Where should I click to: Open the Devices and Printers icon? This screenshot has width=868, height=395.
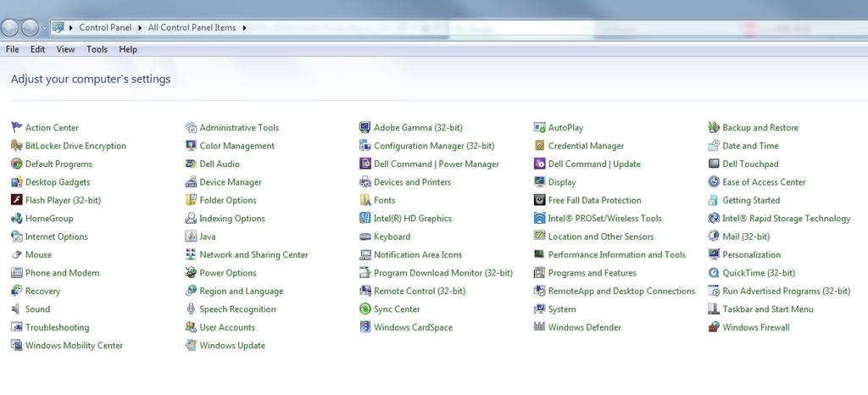[364, 182]
